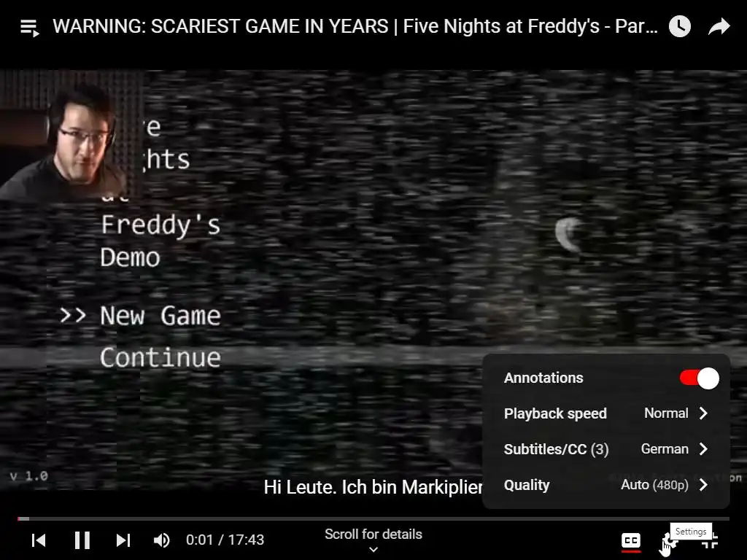Image resolution: width=747 pixels, height=560 pixels.
Task: Toggle closed captions CC button
Action: click(631, 540)
